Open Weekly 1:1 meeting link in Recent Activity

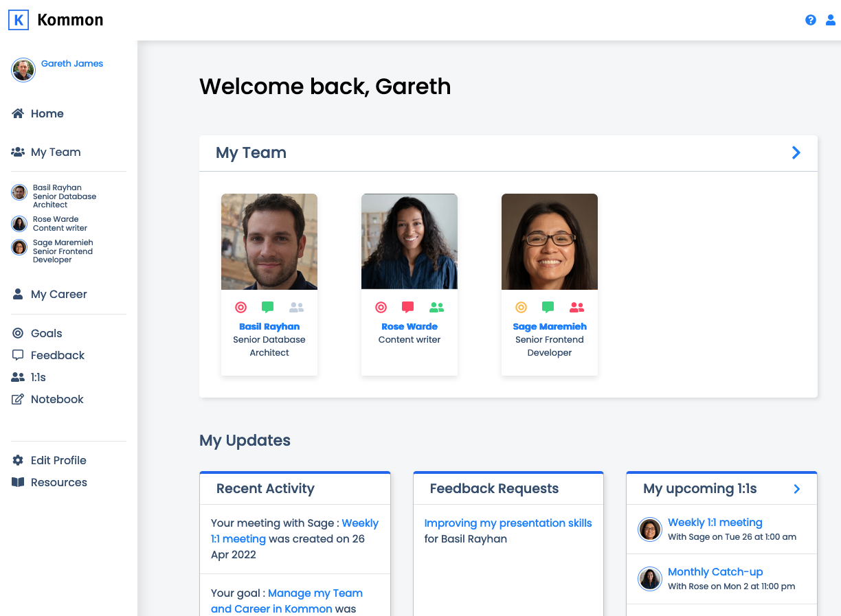coord(295,531)
